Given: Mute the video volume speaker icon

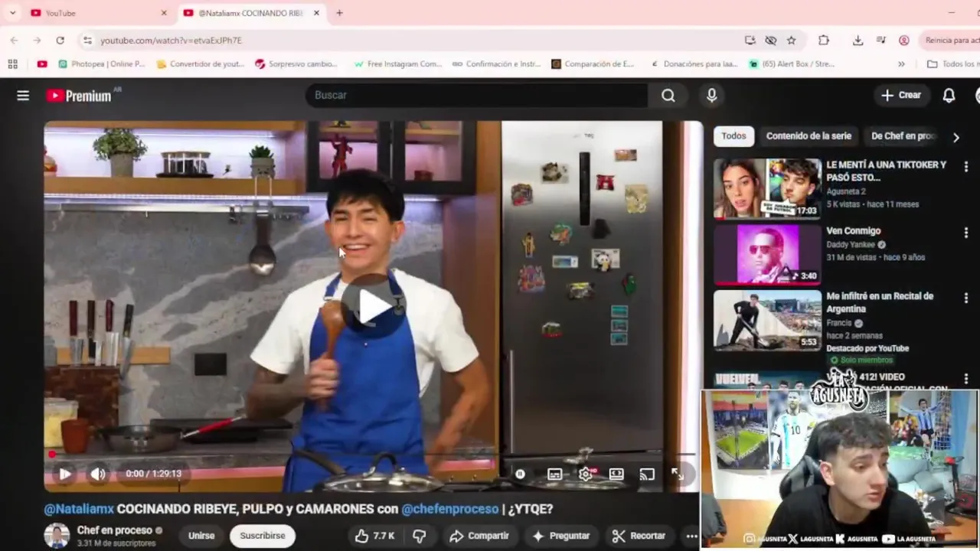Looking at the screenshot, I should (98, 474).
